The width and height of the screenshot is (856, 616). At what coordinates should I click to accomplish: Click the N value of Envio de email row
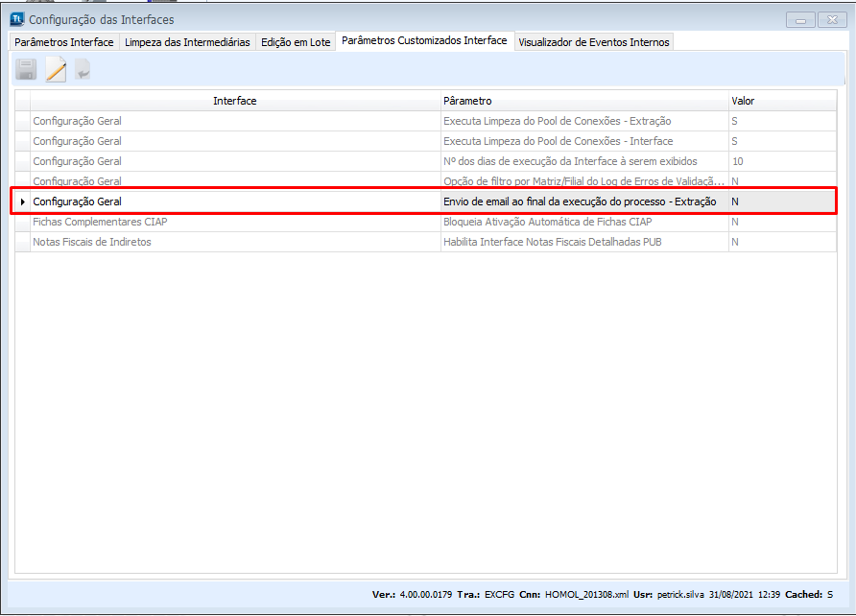coord(735,201)
